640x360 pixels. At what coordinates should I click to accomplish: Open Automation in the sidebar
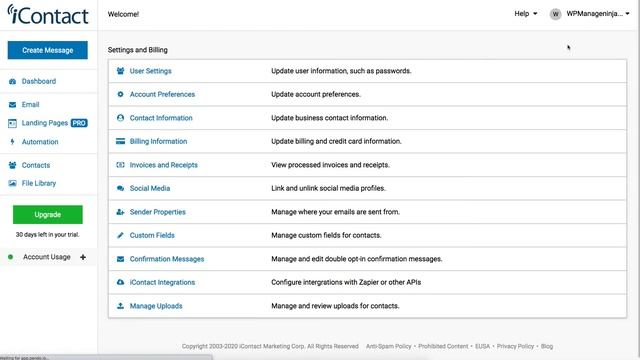(40, 142)
